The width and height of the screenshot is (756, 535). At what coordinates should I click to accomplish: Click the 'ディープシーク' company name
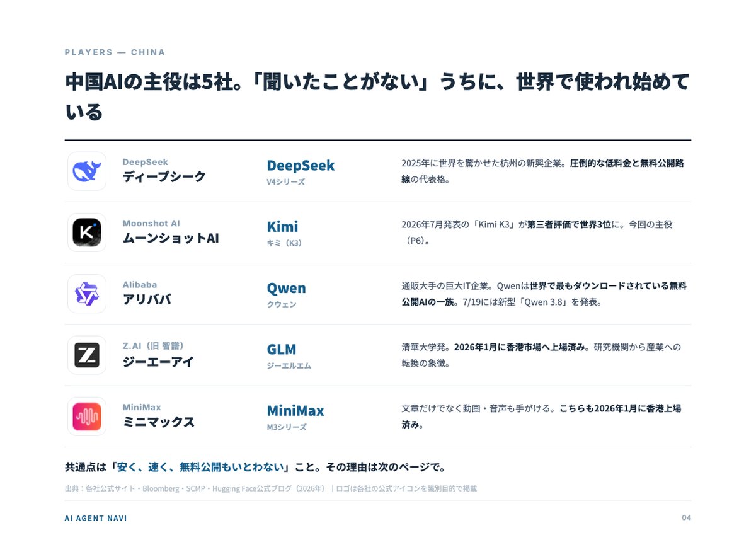(x=164, y=177)
